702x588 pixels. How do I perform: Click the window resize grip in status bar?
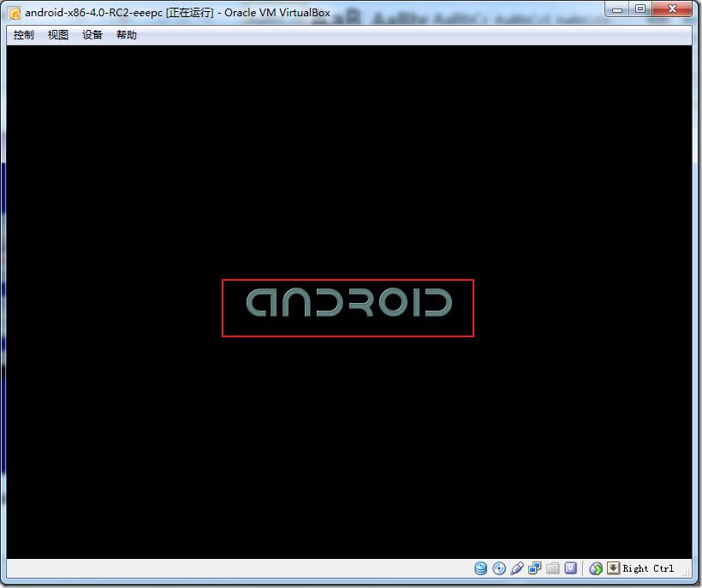click(x=687, y=572)
